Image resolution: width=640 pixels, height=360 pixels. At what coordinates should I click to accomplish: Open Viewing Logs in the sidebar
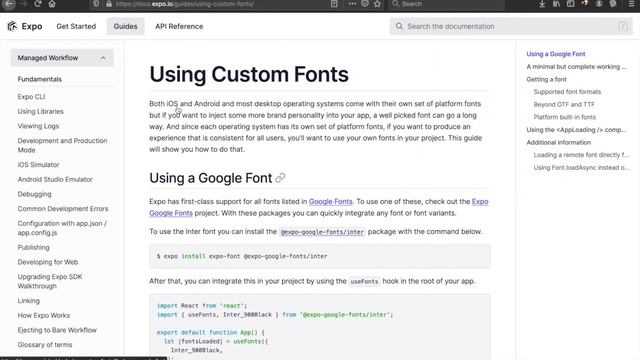38,126
